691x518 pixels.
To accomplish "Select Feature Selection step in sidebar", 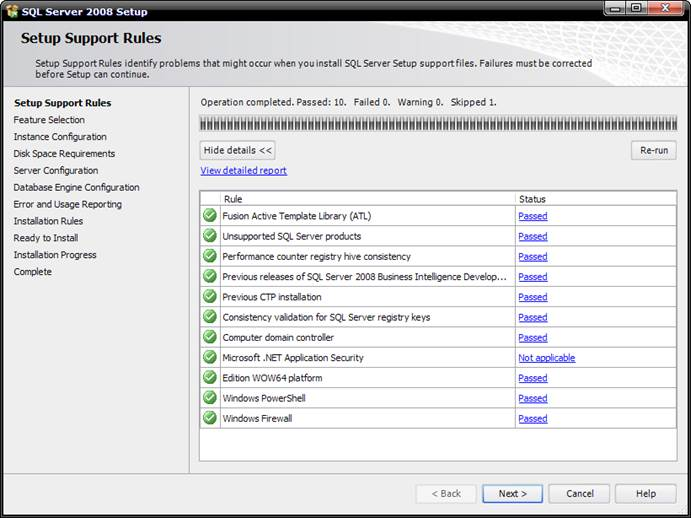I will point(49,120).
